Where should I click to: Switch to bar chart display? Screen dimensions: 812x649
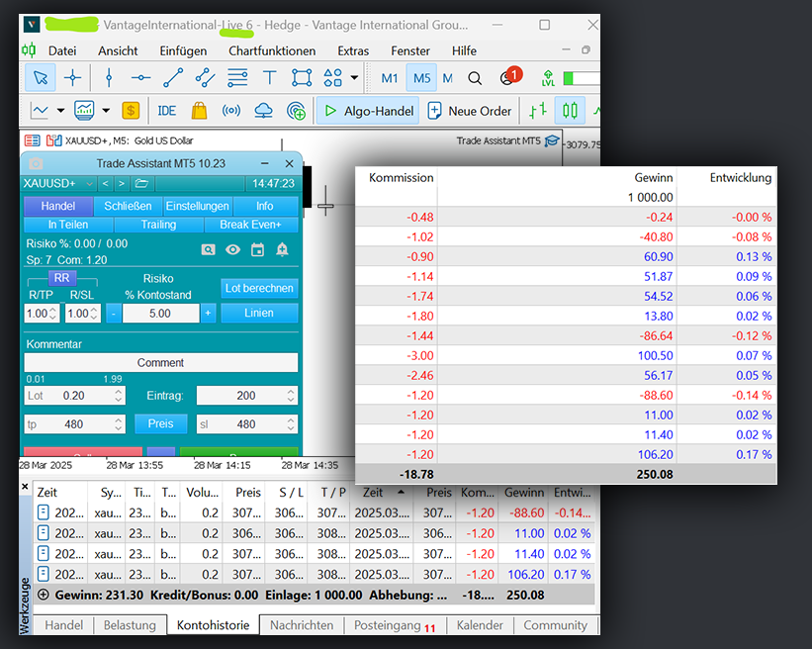click(x=538, y=111)
